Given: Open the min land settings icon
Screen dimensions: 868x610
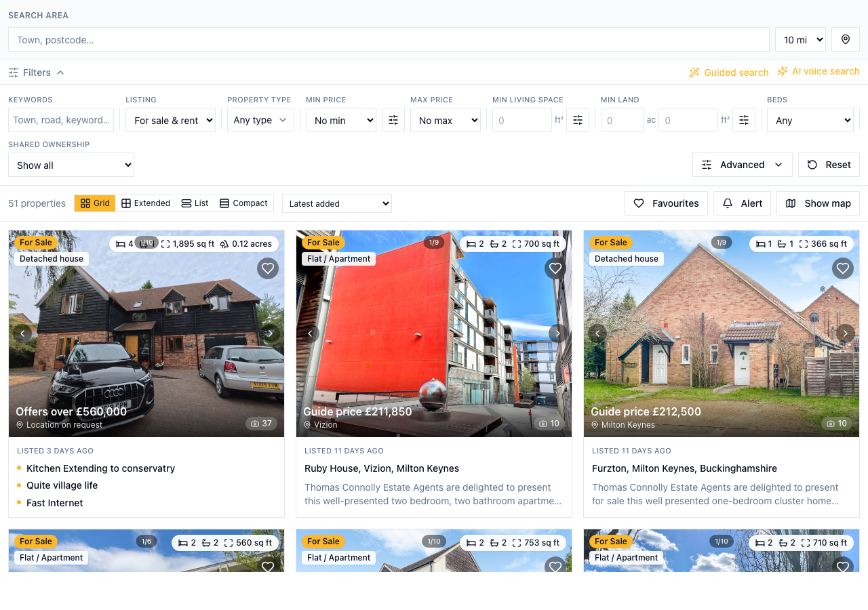Looking at the screenshot, I should click(x=744, y=120).
